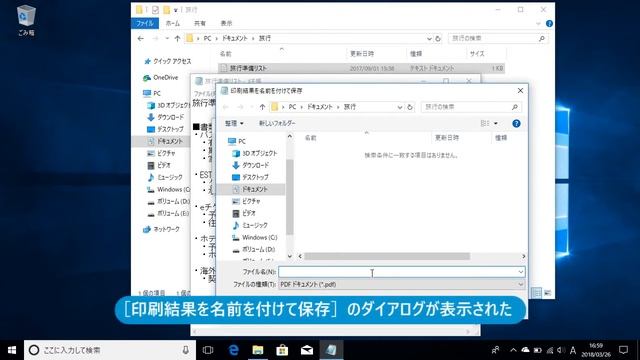Click New Folder in the save dialog
Viewport: 640px width, 360px height.
click(x=277, y=123)
